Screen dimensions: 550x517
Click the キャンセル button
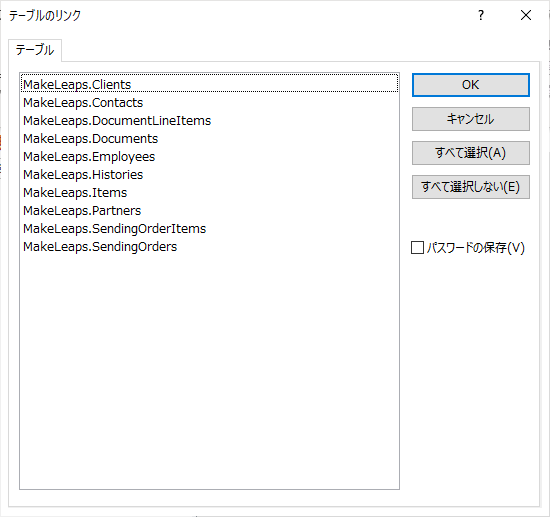[470, 119]
